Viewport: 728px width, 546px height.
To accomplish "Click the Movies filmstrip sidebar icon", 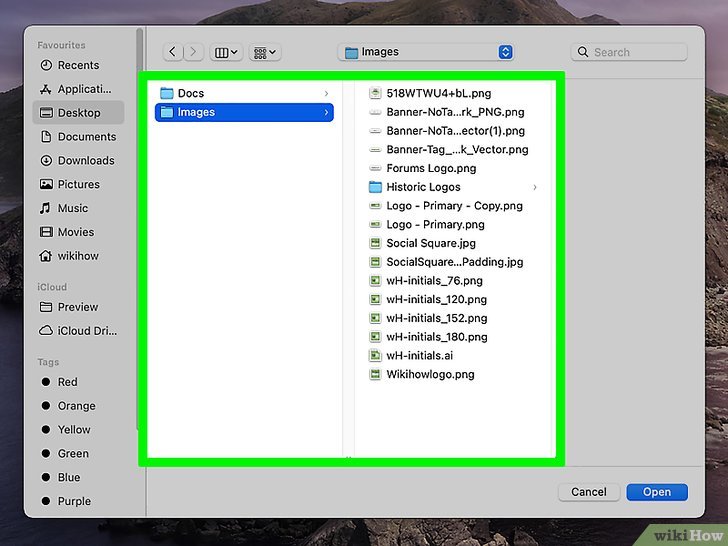I will point(46,232).
